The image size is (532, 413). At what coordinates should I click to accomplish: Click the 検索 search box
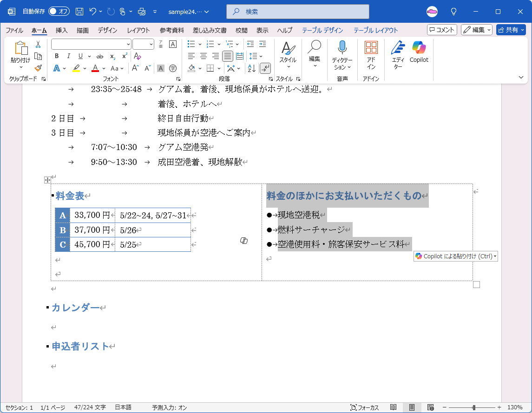click(x=297, y=11)
